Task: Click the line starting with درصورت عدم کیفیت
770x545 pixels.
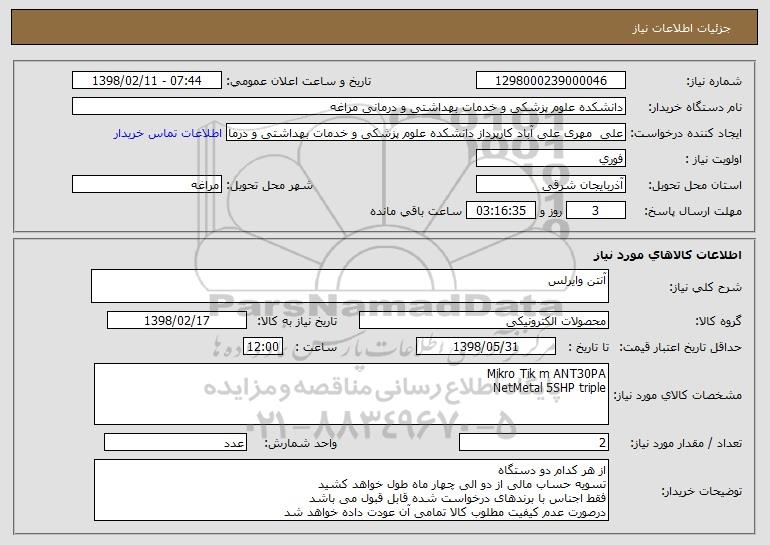Action: click(x=445, y=512)
